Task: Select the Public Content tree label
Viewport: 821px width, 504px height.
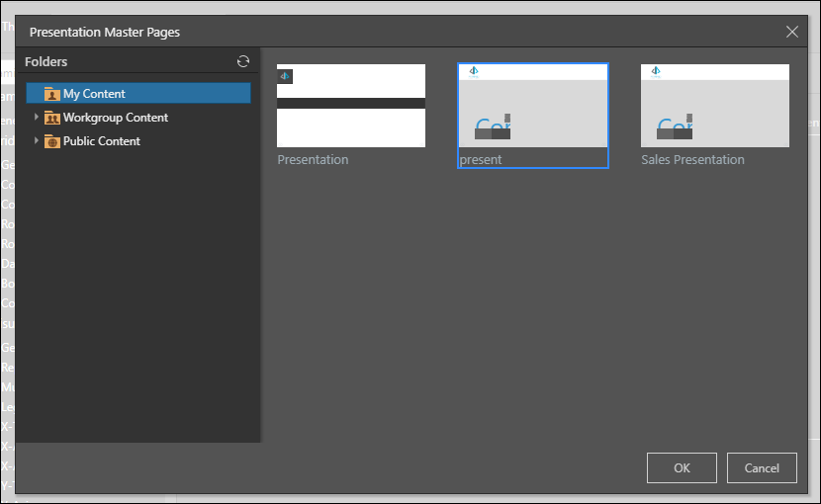Action: pyautogui.click(x=102, y=141)
